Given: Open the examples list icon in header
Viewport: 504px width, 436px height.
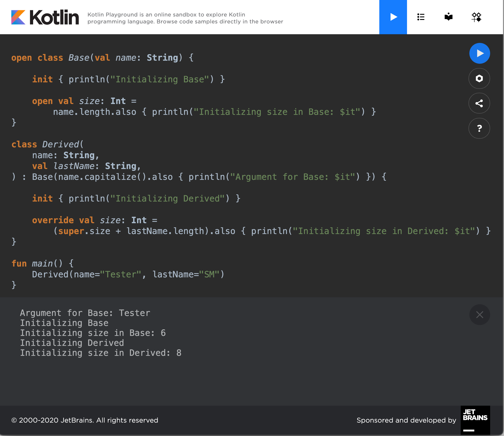Looking at the screenshot, I should click(x=421, y=17).
